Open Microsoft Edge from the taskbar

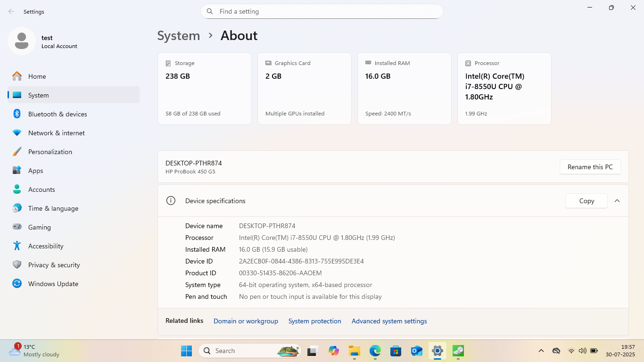(375, 351)
